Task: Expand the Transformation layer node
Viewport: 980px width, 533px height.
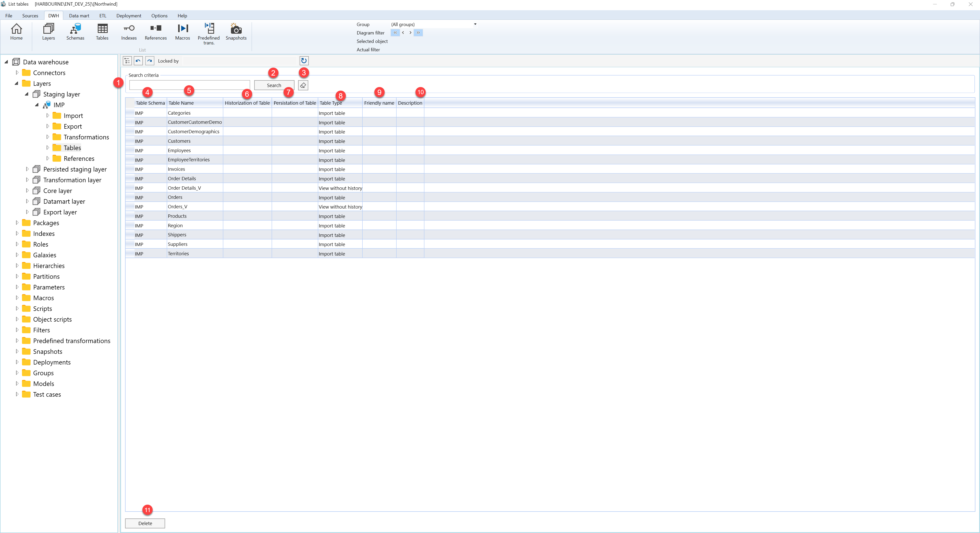Action: click(27, 179)
